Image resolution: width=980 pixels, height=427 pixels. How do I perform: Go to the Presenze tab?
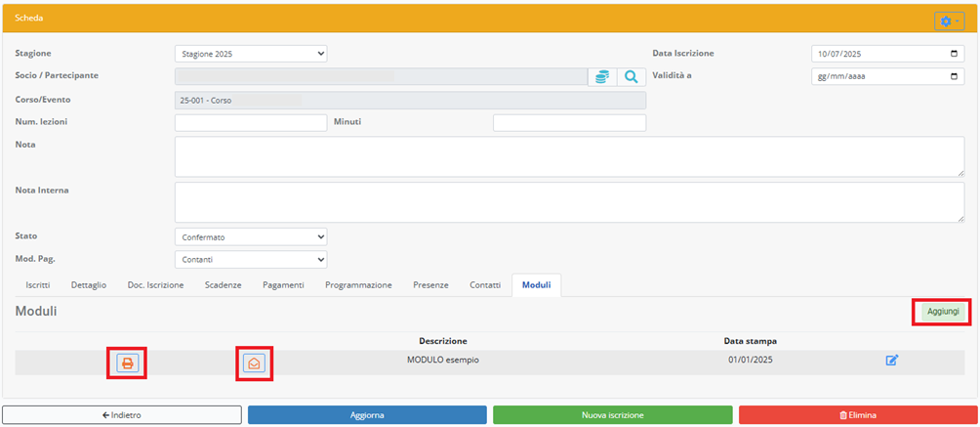coord(429,285)
